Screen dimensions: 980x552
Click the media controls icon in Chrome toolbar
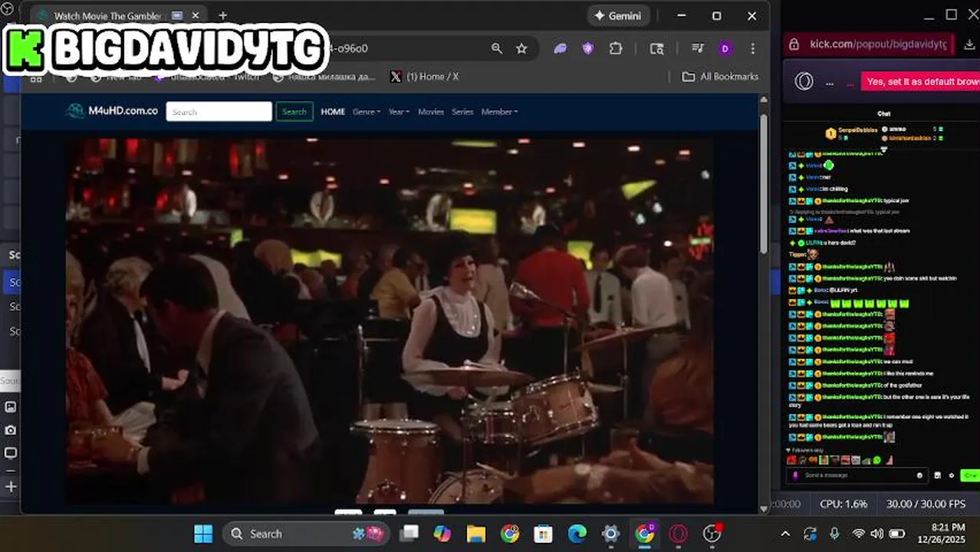698,48
